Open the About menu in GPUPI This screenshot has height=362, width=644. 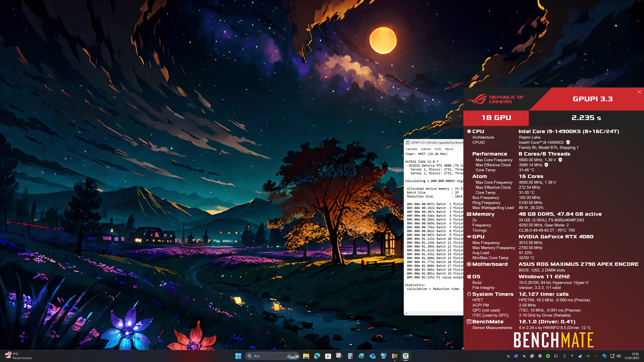(449, 149)
